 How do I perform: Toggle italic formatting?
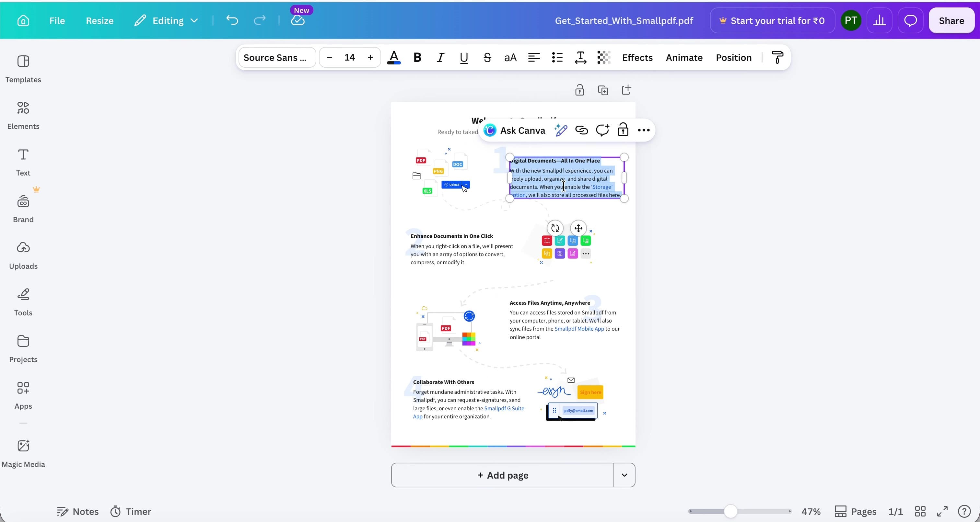click(440, 57)
